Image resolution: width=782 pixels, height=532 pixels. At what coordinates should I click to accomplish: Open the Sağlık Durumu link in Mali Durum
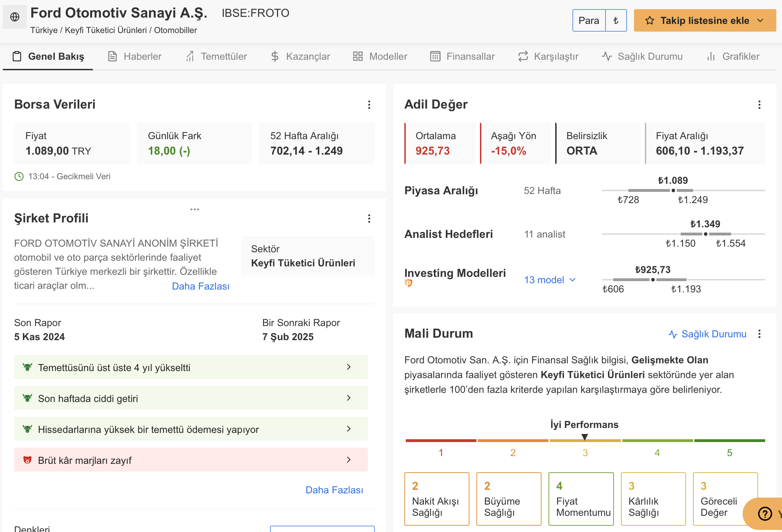click(x=707, y=334)
